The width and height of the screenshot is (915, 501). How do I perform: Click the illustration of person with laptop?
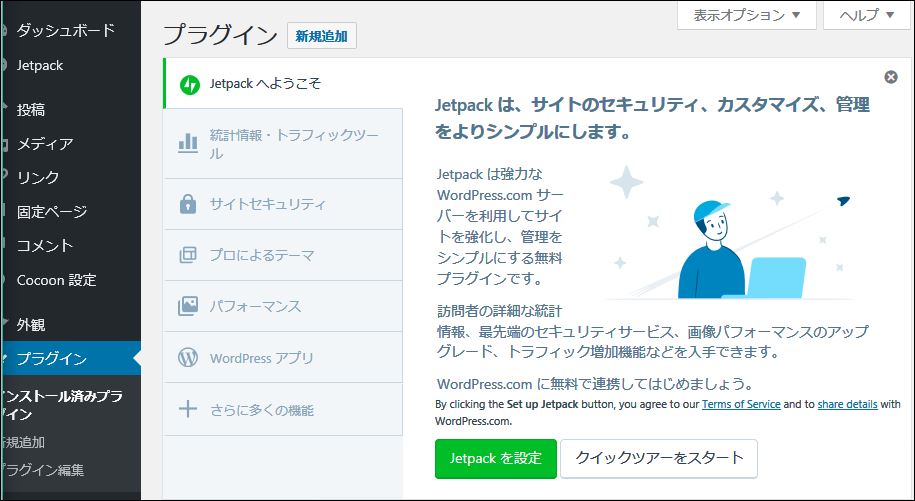(x=729, y=233)
